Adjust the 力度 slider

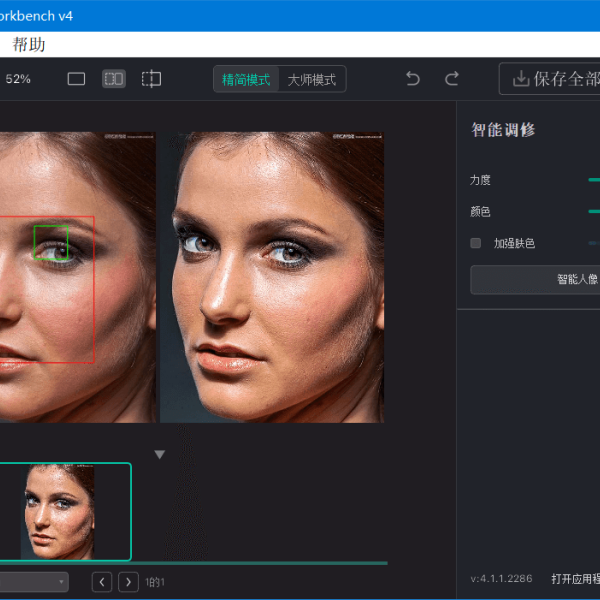click(594, 180)
